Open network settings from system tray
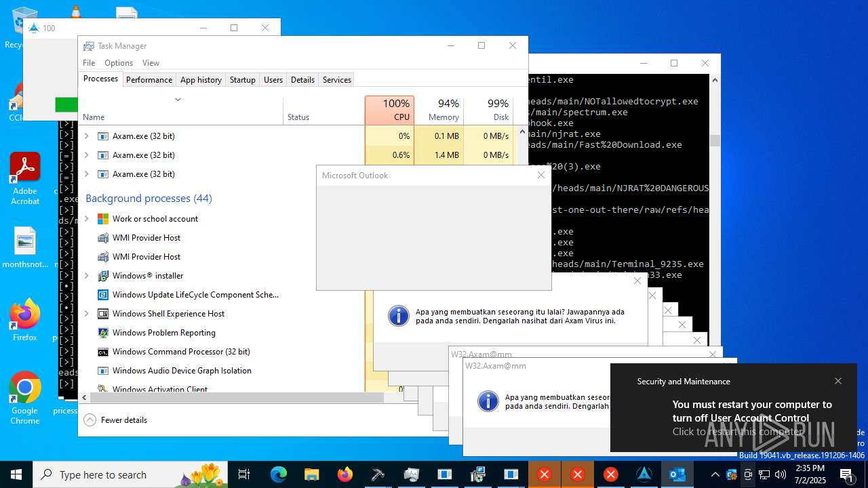Viewport: 868px width, 488px height. [x=764, y=474]
